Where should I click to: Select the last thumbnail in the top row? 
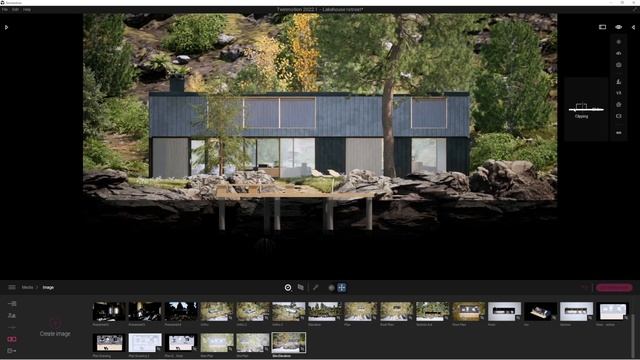612,311
